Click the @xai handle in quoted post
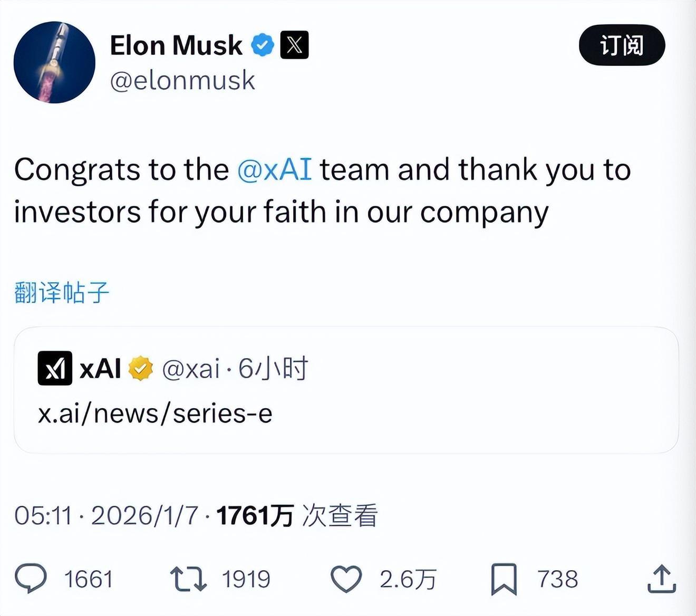Viewport: 696px width, 616px height. click(x=191, y=369)
